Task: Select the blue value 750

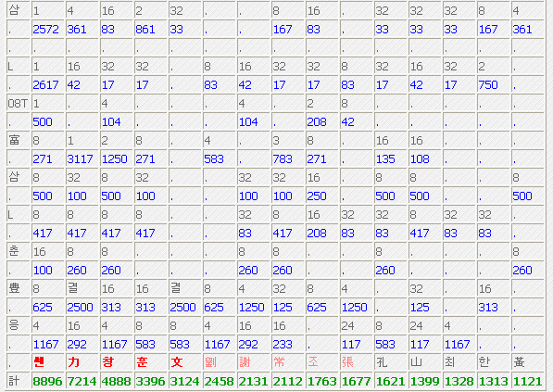Action: pos(488,85)
